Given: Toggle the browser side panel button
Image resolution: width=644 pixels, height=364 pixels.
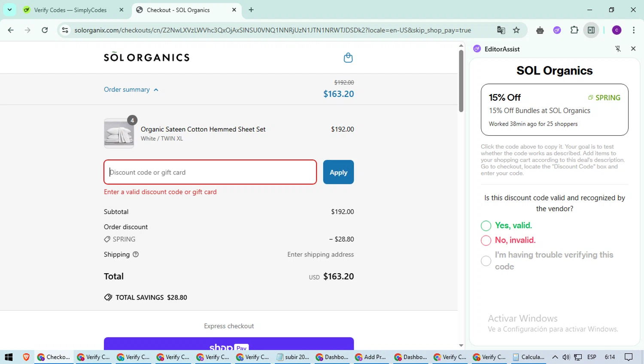Looking at the screenshot, I should coord(591,30).
